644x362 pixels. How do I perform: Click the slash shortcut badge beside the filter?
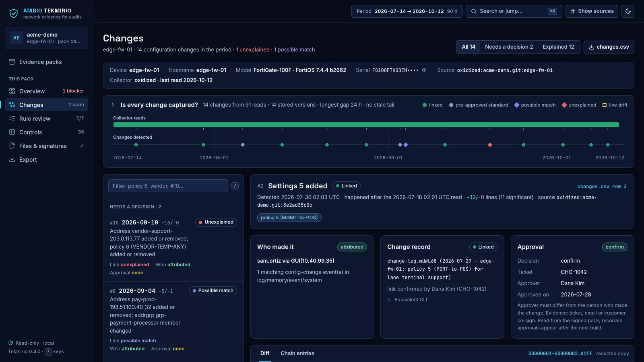(x=235, y=186)
